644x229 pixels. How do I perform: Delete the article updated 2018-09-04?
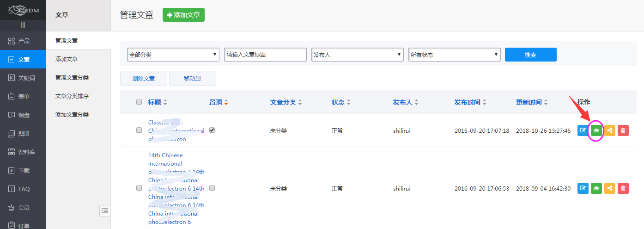(x=623, y=188)
